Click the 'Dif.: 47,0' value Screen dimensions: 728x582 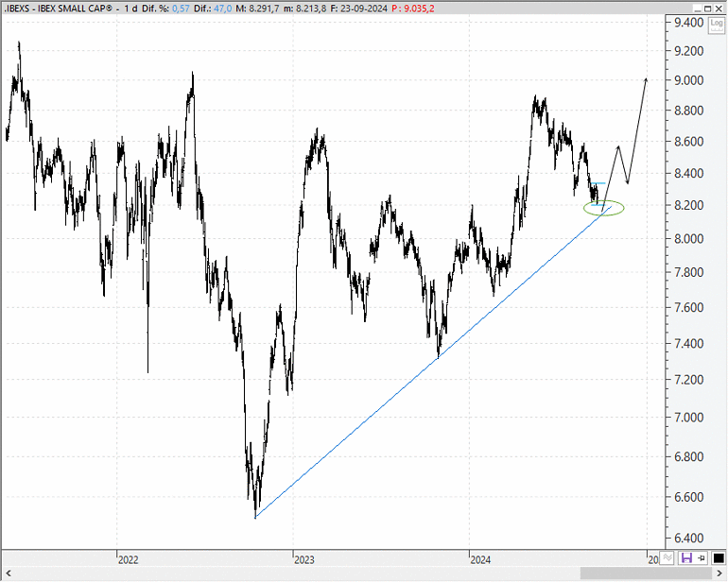[213, 9]
